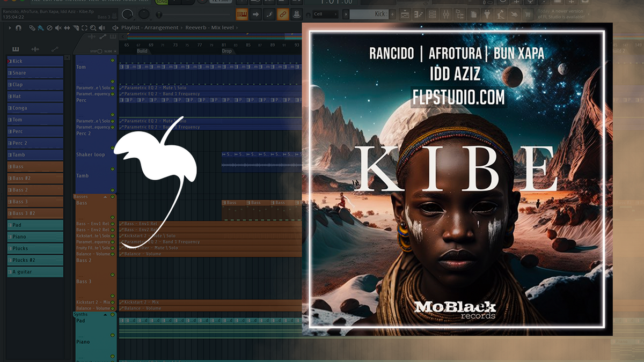Mute the Shaker loop track light
The image size is (644, 362).
click(x=112, y=147)
